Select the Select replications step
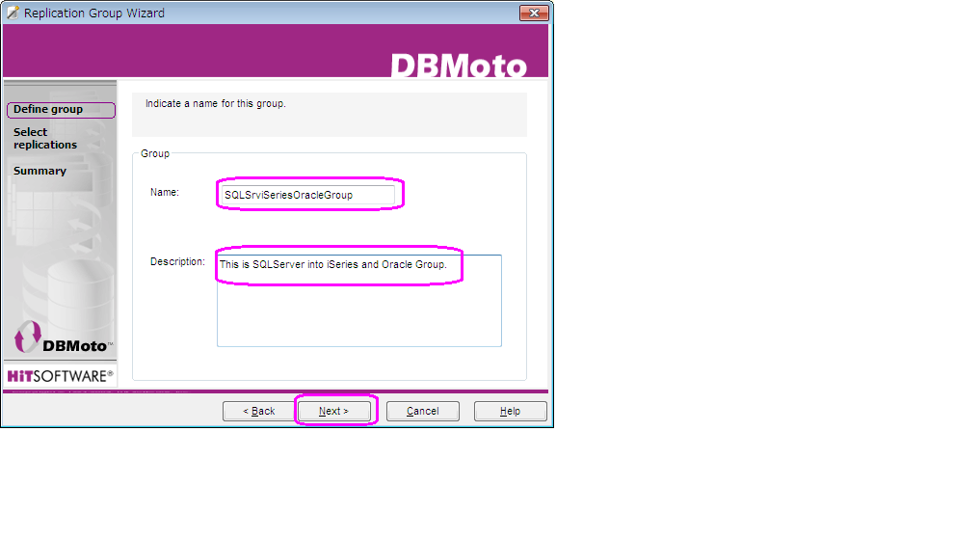The height and width of the screenshot is (539, 980). tap(45, 138)
